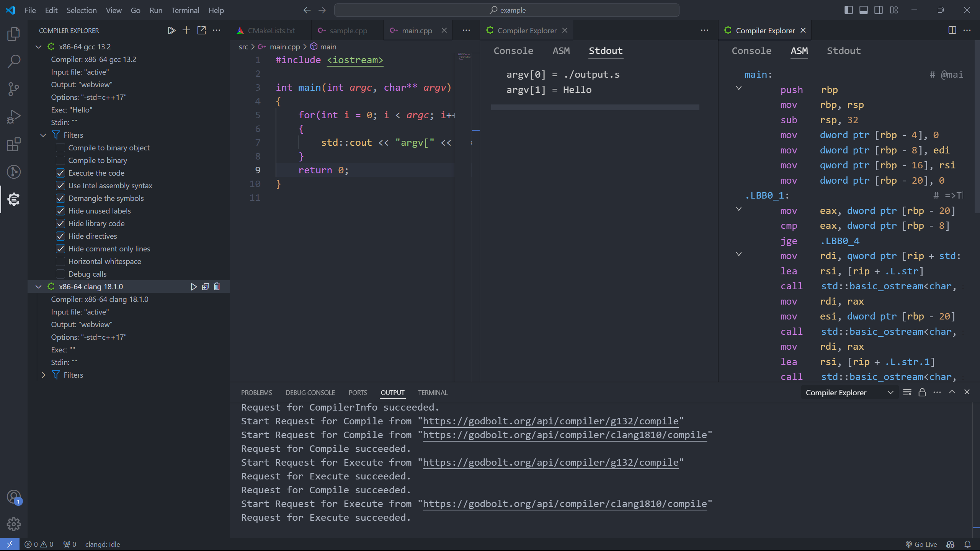Viewport: 980px width, 551px height.
Task: Enable Compile to binary object filter
Action: coord(60,148)
